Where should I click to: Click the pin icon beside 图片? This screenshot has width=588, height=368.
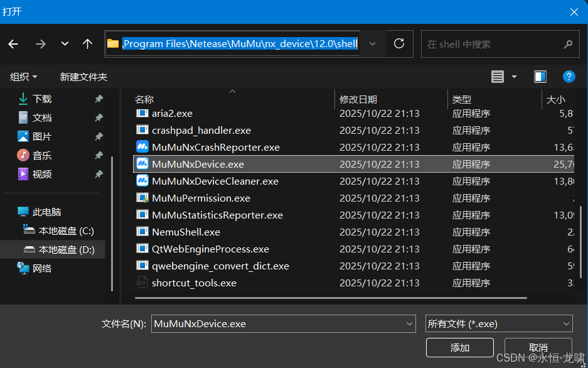pyautogui.click(x=99, y=136)
